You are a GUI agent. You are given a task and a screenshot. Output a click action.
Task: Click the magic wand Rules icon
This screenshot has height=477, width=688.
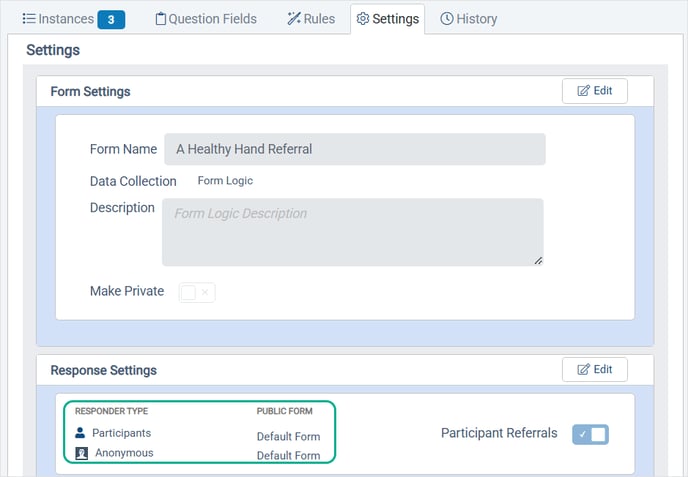(294, 18)
